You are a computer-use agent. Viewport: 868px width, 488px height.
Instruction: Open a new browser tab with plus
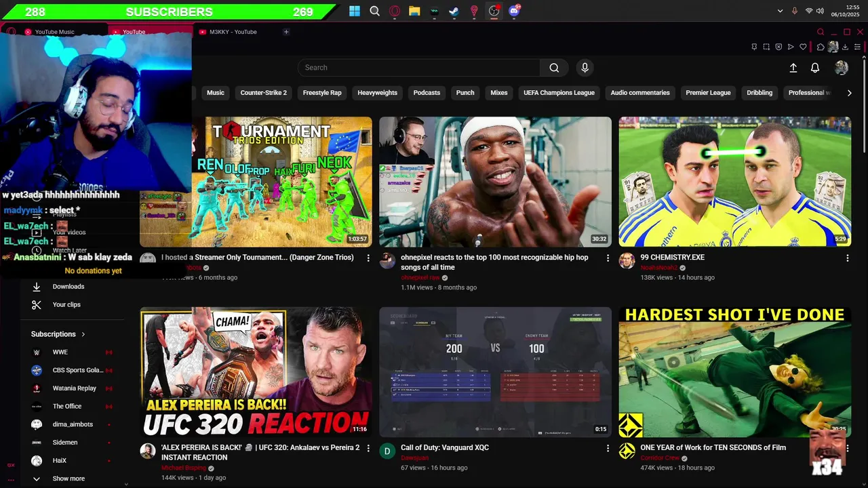tap(286, 32)
